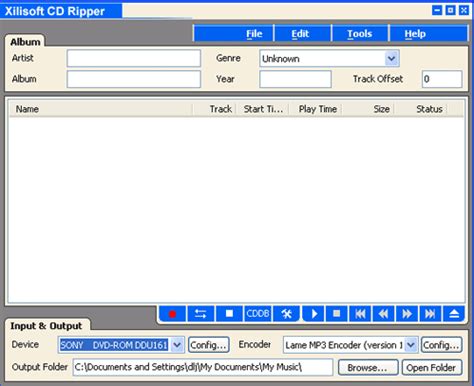The height and width of the screenshot is (386, 474).
Task: Click the gray stop square after play
Action: coord(337,314)
